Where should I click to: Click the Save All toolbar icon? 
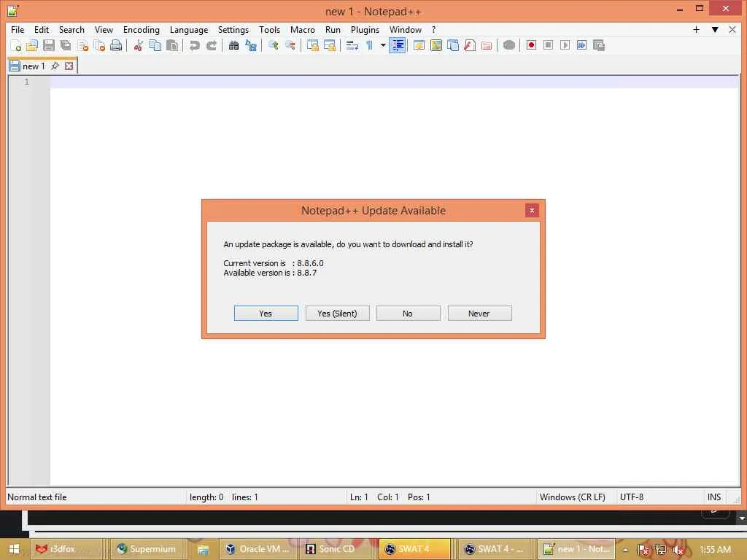click(x=66, y=46)
